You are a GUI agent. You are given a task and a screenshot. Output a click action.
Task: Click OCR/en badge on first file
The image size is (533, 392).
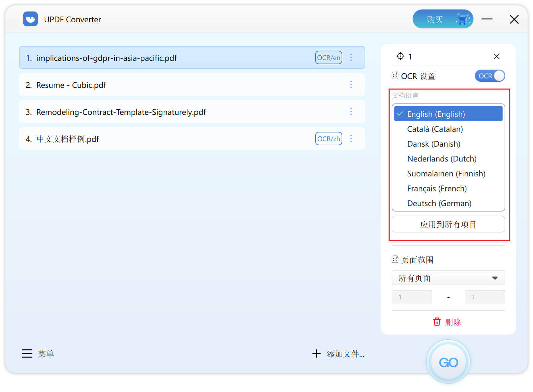coord(328,57)
